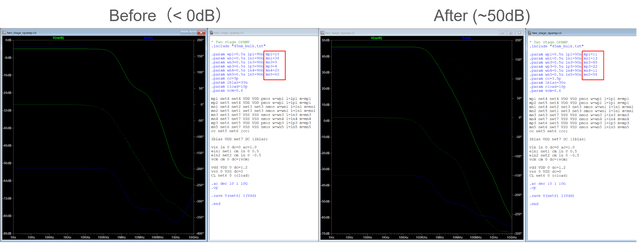Click the CL net6 0 {cload} line in the After netlist
The image size is (644, 246).
548,176
